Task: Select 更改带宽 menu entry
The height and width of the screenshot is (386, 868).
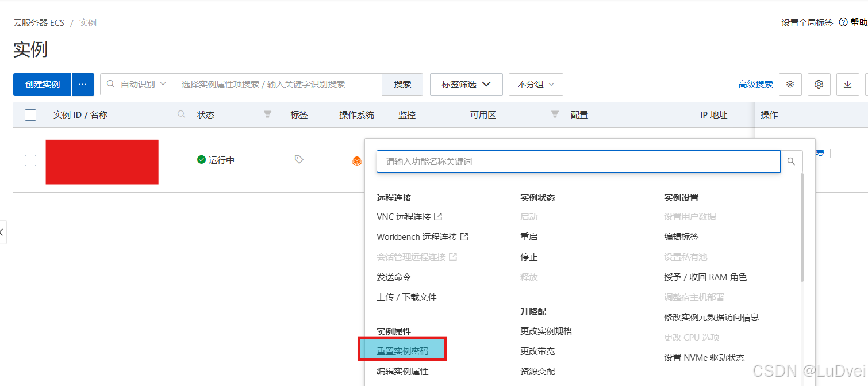Action: [x=537, y=351]
